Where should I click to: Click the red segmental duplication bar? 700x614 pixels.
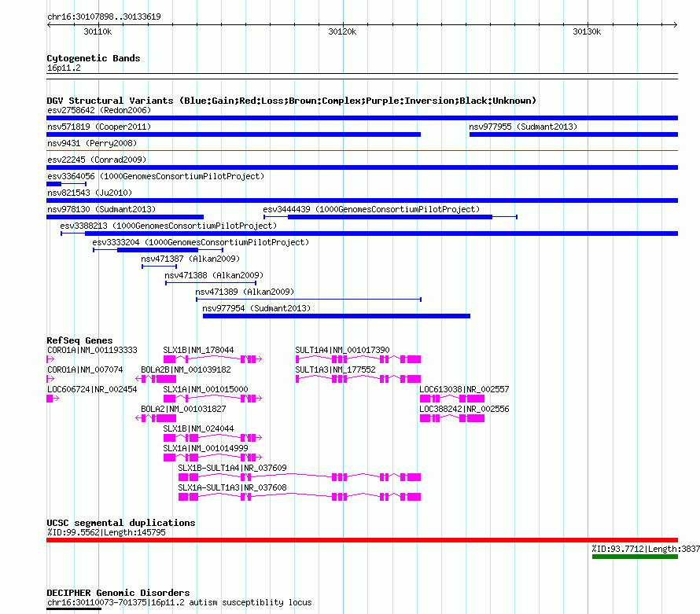[362, 540]
